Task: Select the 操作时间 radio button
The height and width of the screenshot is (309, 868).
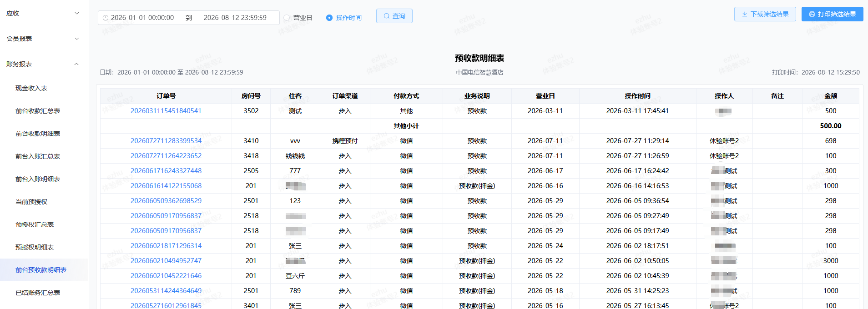Action: (x=329, y=18)
